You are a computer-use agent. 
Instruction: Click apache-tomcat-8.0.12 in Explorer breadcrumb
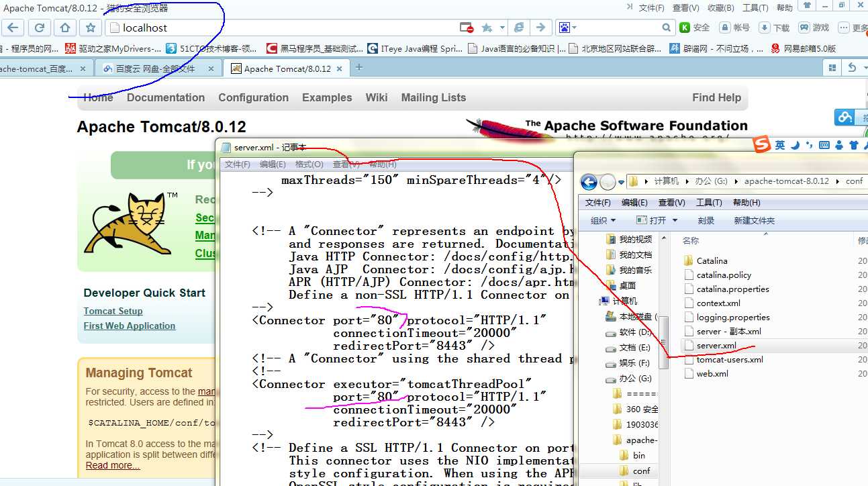pos(786,181)
